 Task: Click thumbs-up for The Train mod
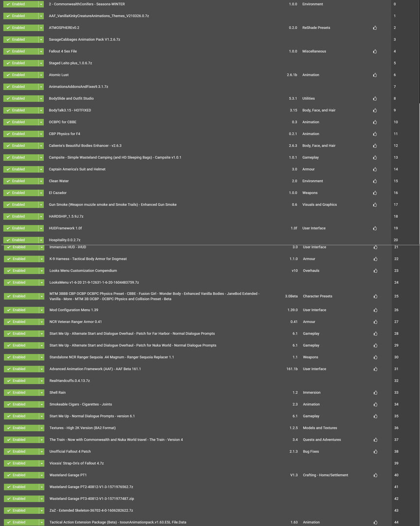click(375, 440)
